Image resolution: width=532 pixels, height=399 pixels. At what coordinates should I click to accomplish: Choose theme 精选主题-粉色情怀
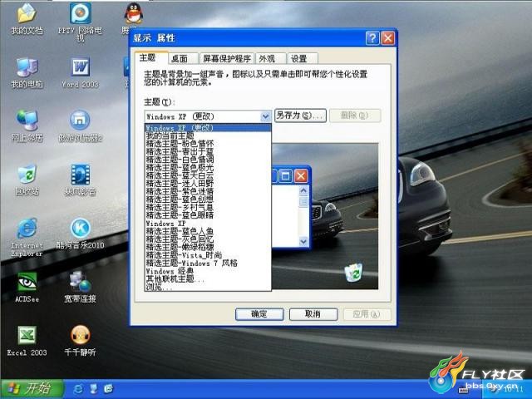tap(208, 144)
